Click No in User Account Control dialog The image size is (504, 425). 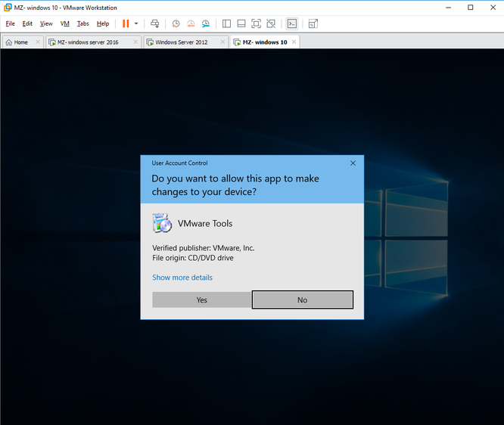tap(303, 299)
